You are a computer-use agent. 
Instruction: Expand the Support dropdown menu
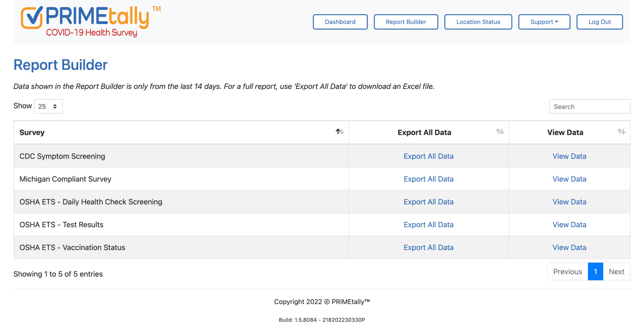tap(544, 22)
